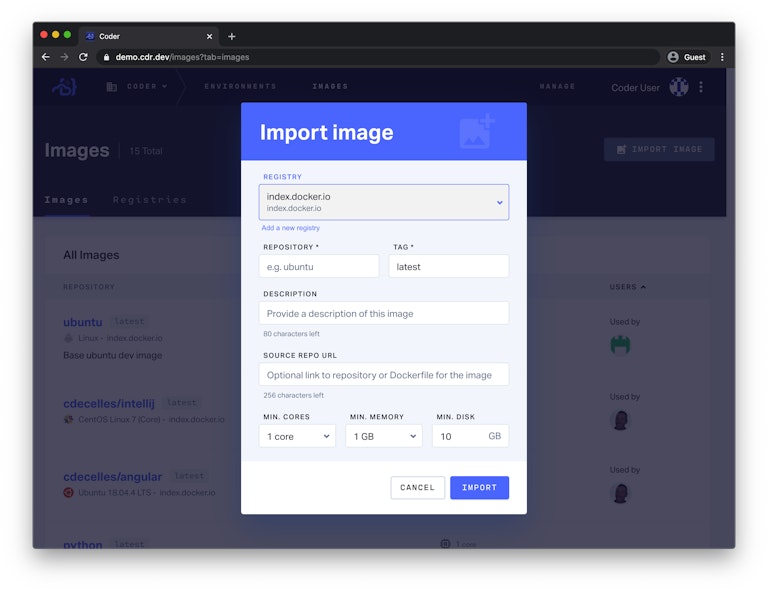
Task: Open the Manage nav item
Action: 557,86
